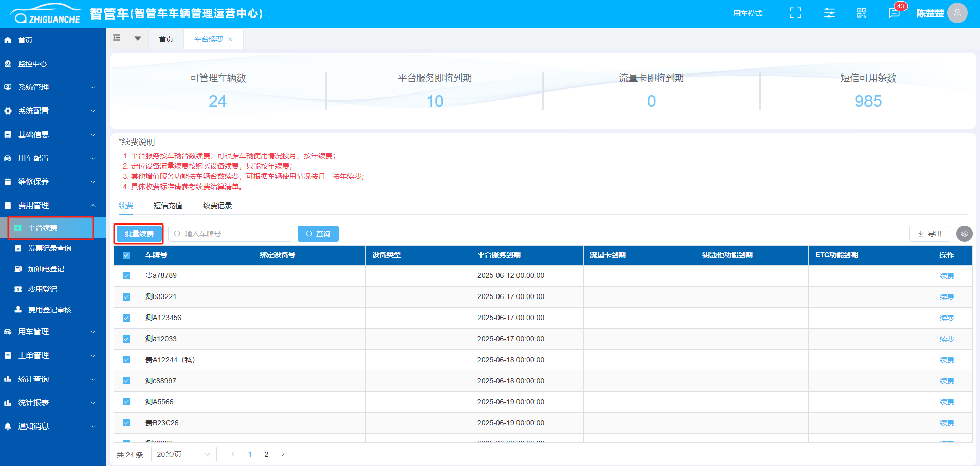Screen dimensions: 980x466
Task: Close the 平台续费 tab
Action: [x=230, y=39]
